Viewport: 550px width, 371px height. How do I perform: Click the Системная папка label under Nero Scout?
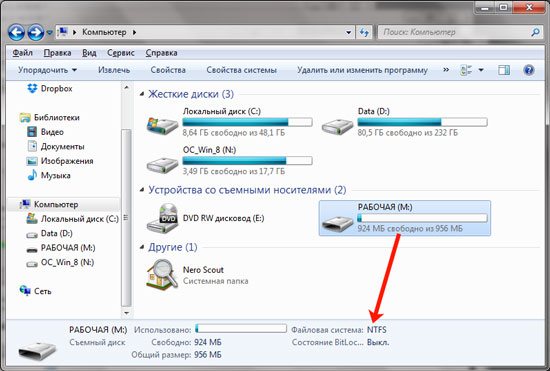click(x=215, y=281)
